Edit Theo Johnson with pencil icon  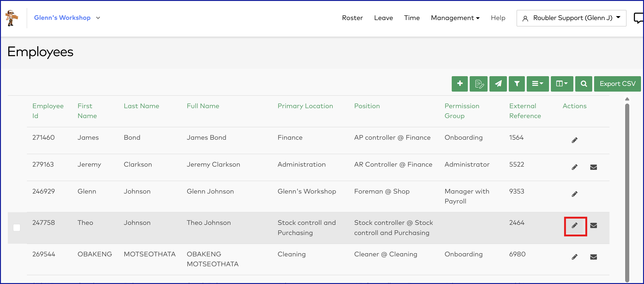pos(575,226)
